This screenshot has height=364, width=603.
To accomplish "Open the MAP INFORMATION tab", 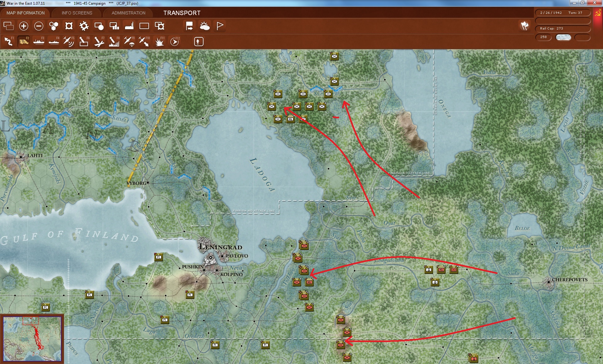I will [25, 13].
